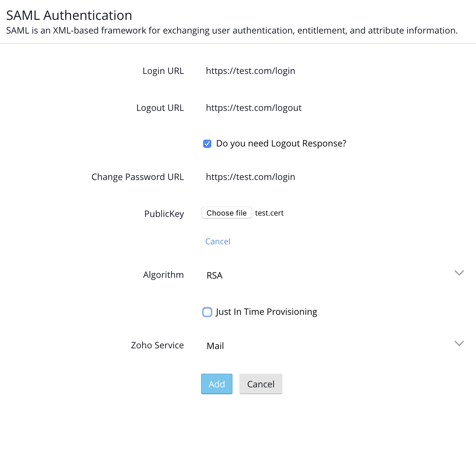Uncheck the Logout Response checkbox
The image size is (476, 464).
coord(207,144)
